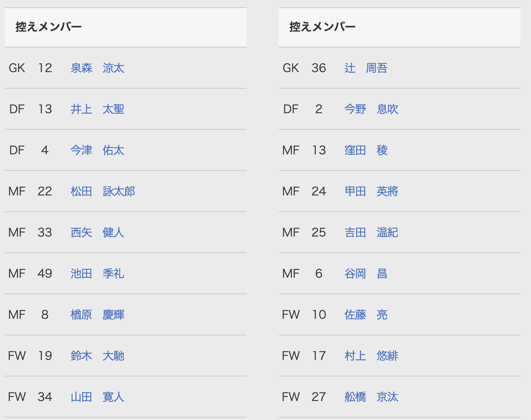Open player link 泉森 涼太

97,68
